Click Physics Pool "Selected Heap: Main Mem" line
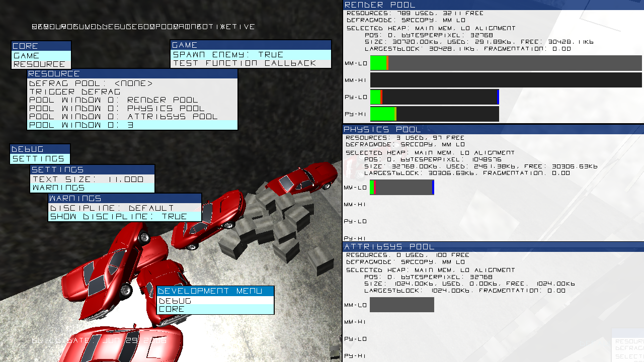This screenshot has width=644, height=362. (430, 153)
